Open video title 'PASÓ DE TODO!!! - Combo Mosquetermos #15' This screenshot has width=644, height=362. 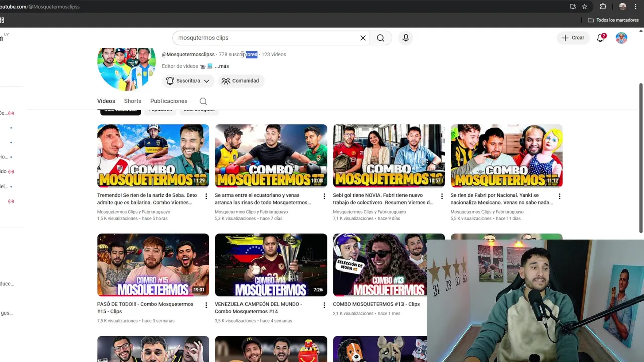coord(145,308)
